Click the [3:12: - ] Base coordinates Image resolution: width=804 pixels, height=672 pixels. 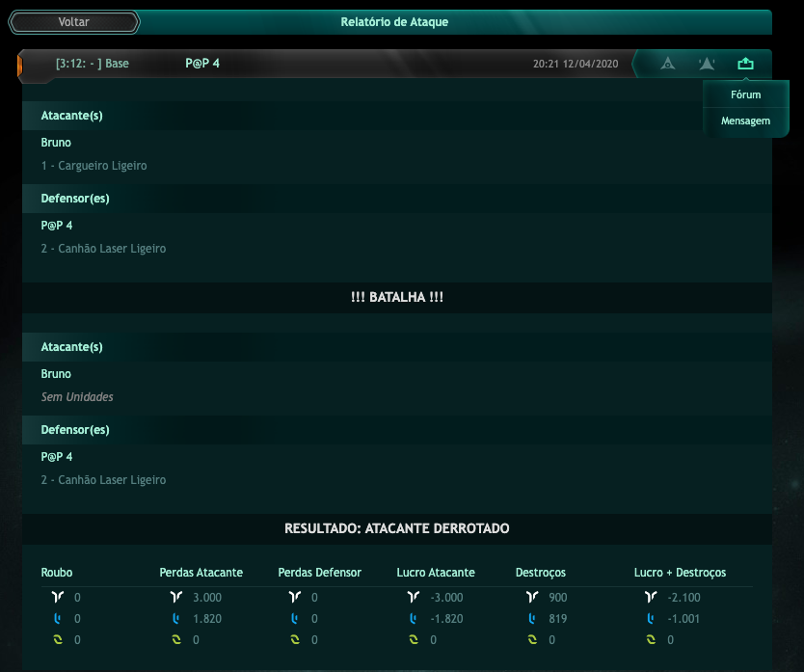pos(93,64)
